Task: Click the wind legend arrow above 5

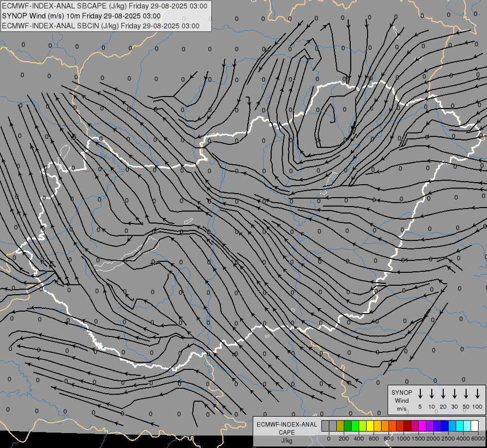Action: tap(420, 394)
